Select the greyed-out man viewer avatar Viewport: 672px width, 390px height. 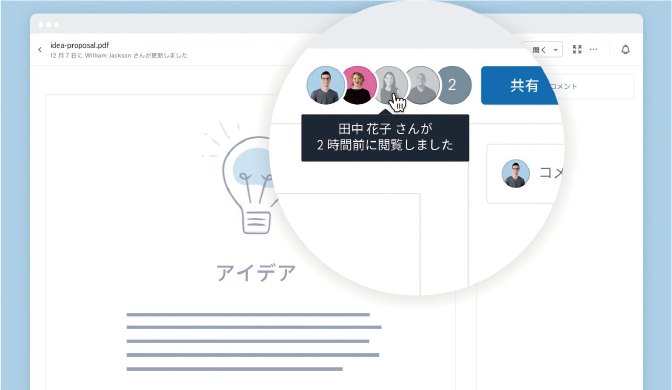(x=422, y=85)
